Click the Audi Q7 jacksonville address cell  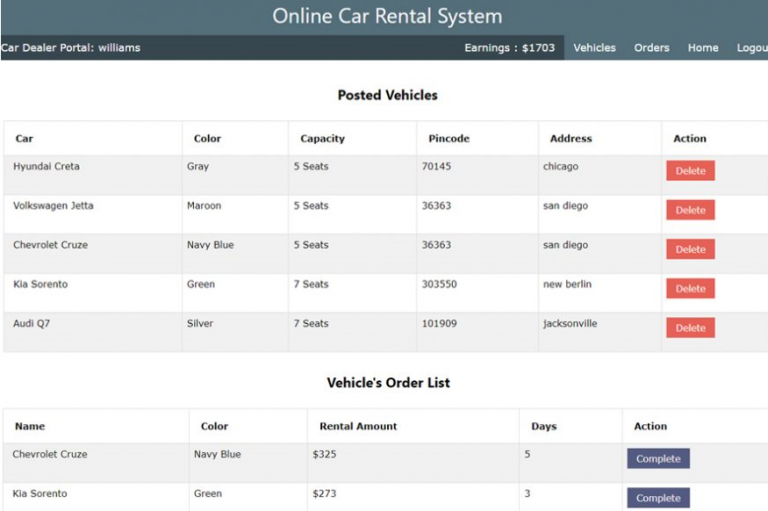coord(570,324)
